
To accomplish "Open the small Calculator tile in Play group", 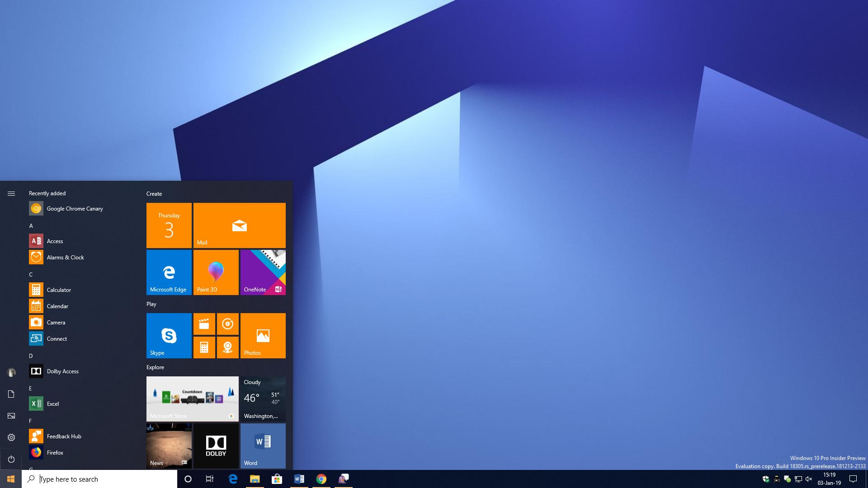I will click(x=204, y=347).
